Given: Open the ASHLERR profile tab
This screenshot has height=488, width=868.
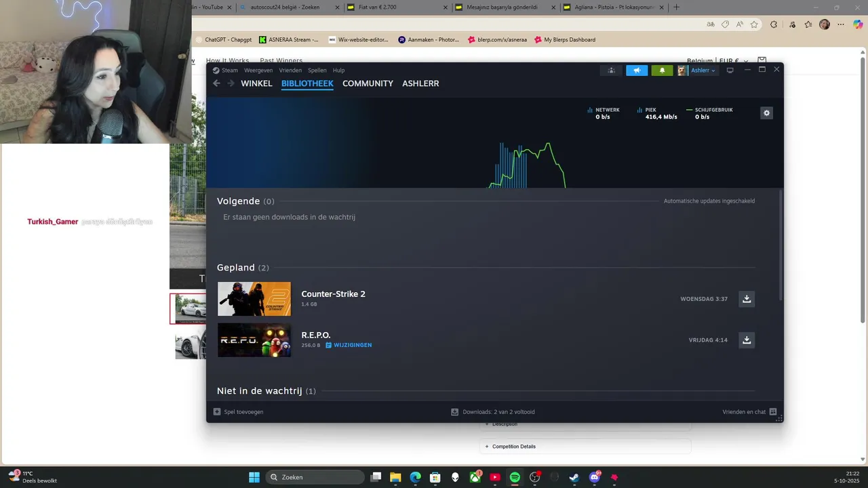Looking at the screenshot, I should [x=420, y=83].
